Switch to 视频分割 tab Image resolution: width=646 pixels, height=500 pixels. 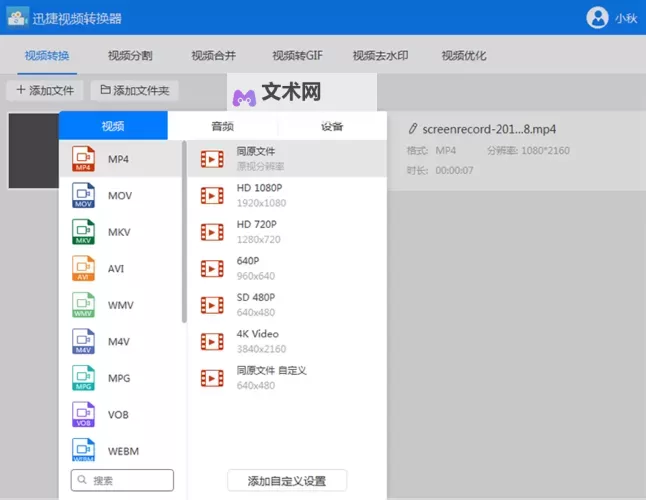(x=130, y=56)
